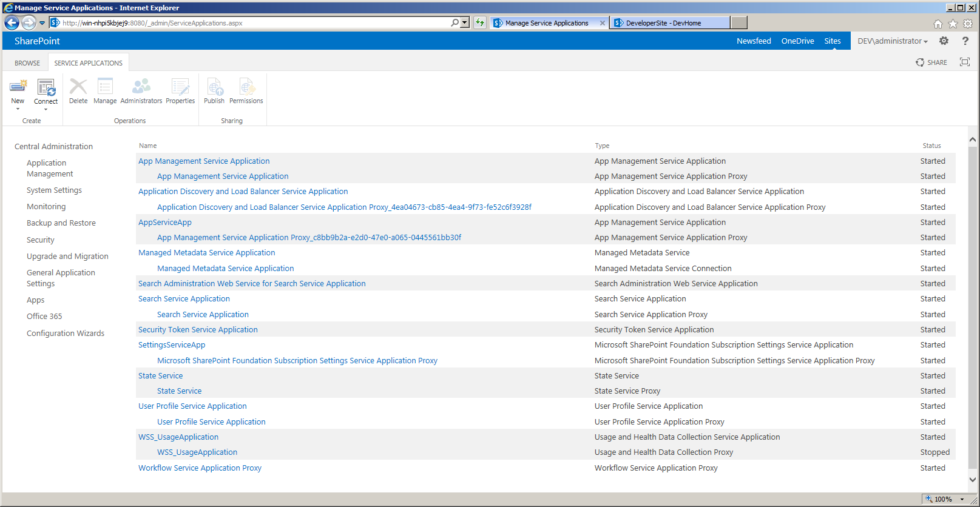Click the Name column header

pyautogui.click(x=147, y=146)
